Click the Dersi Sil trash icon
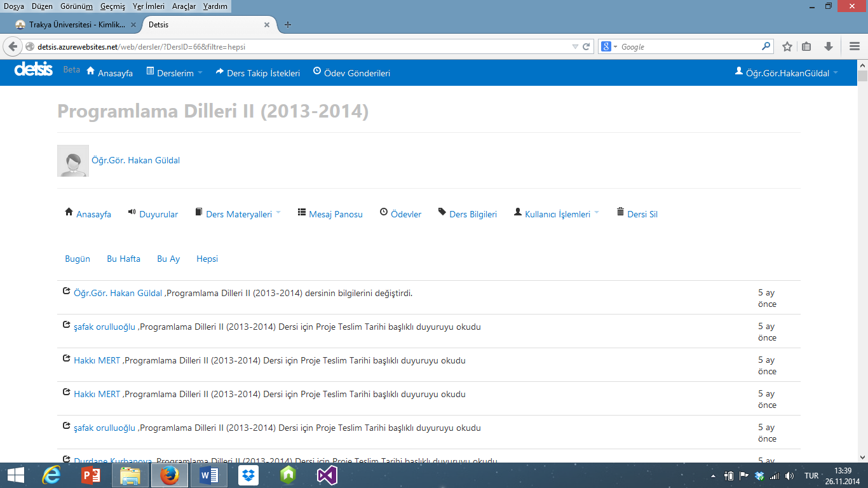Viewport: 868px width, 488px height. (620, 212)
